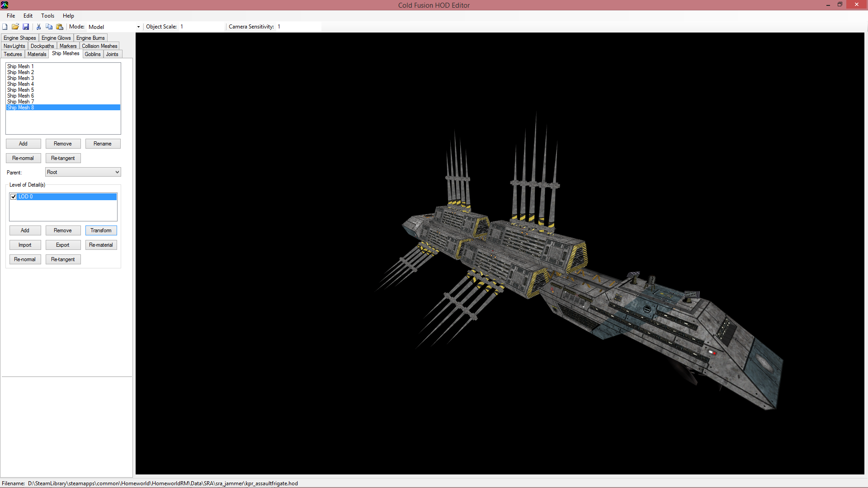Open the Tools menu
868x488 pixels.
click(x=47, y=16)
